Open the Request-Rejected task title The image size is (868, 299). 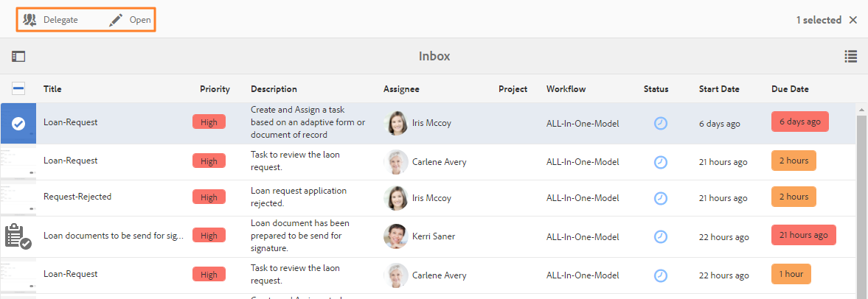(x=77, y=197)
